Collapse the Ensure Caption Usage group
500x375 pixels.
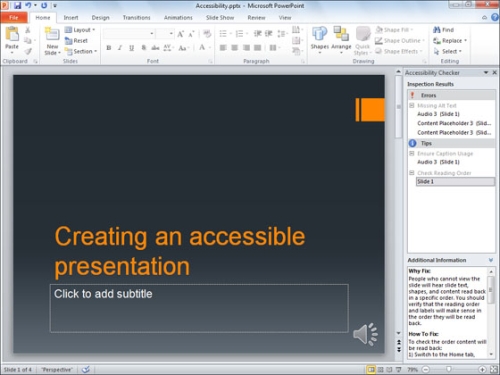click(x=412, y=153)
